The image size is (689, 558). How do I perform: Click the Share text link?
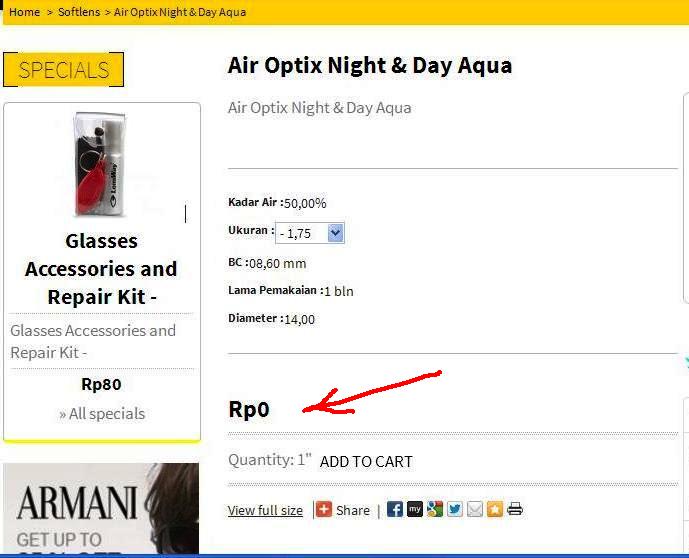point(353,510)
